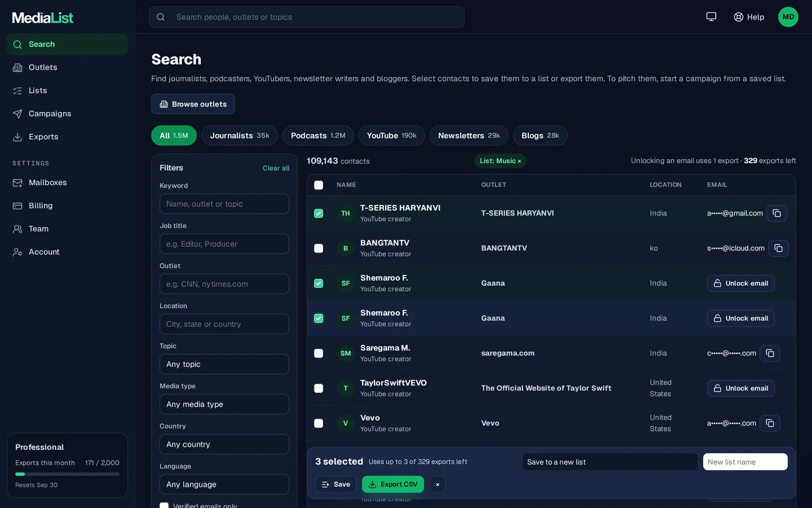Click the Exports this month progress bar
812x508 pixels.
[x=67, y=474]
